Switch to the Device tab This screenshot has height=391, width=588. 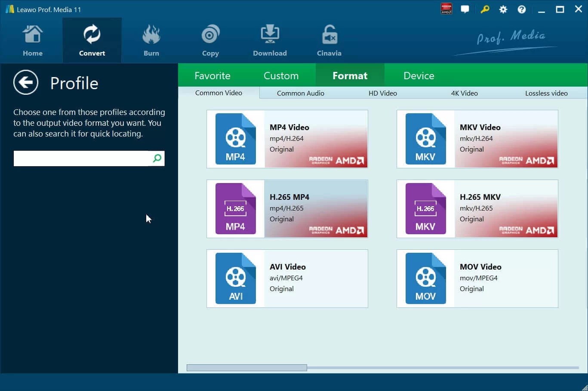point(418,75)
